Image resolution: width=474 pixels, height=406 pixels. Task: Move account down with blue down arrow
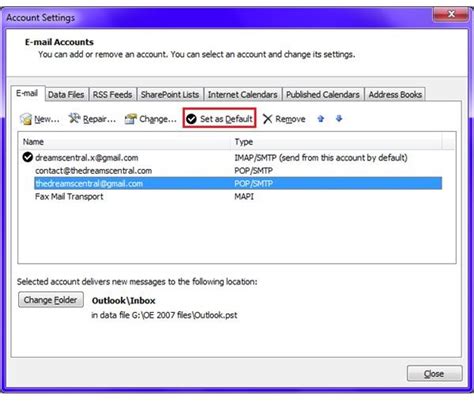click(339, 118)
